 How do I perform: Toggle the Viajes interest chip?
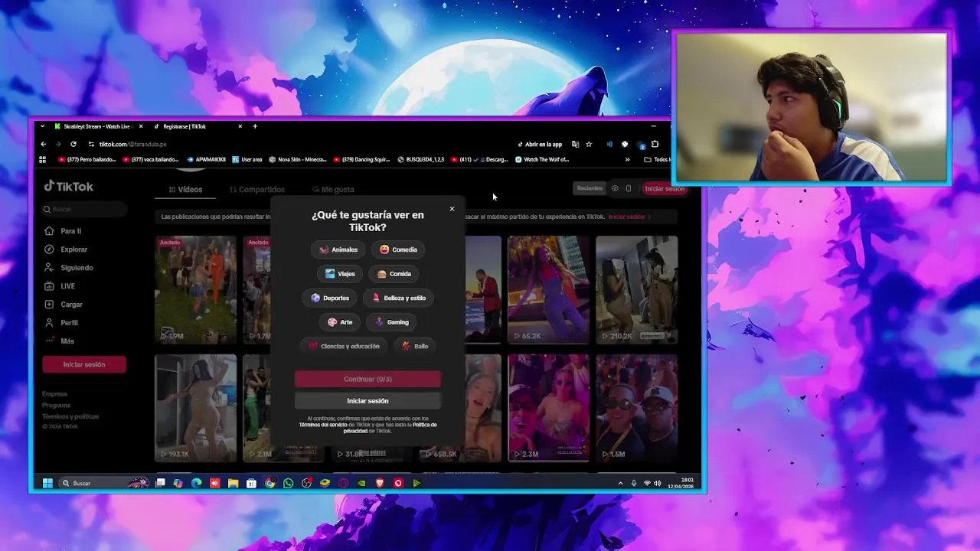(340, 274)
